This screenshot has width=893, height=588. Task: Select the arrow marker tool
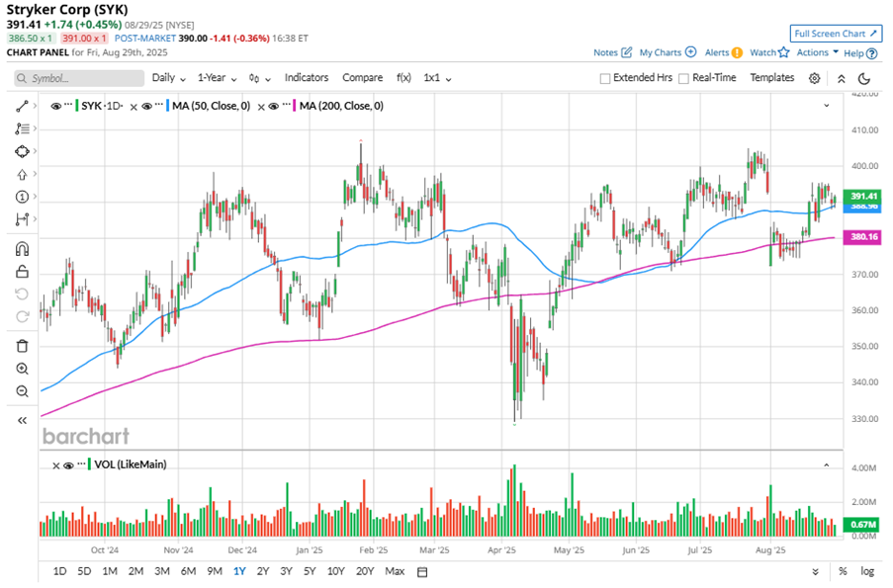coord(22,174)
